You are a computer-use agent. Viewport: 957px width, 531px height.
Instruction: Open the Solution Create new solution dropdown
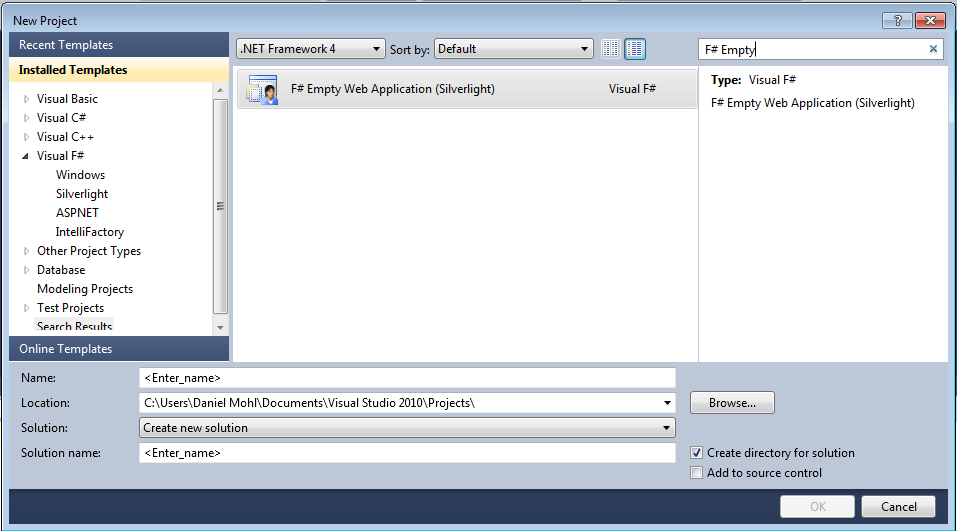pyautogui.click(x=407, y=428)
